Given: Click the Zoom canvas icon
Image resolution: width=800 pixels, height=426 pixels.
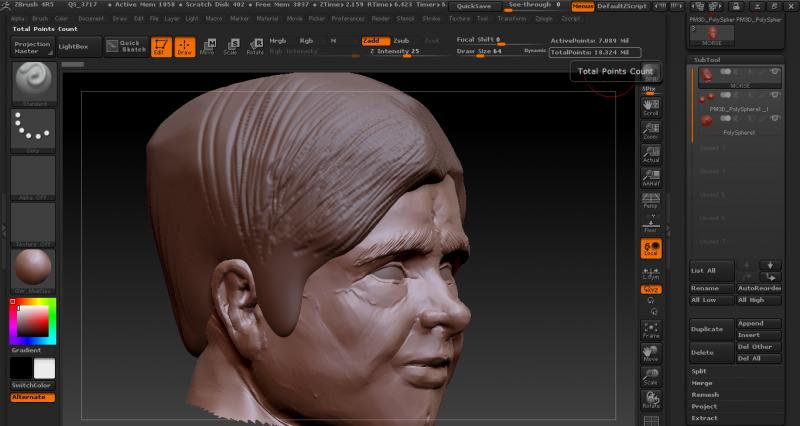Looking at the screenshot, I should [x=651, y=129].
